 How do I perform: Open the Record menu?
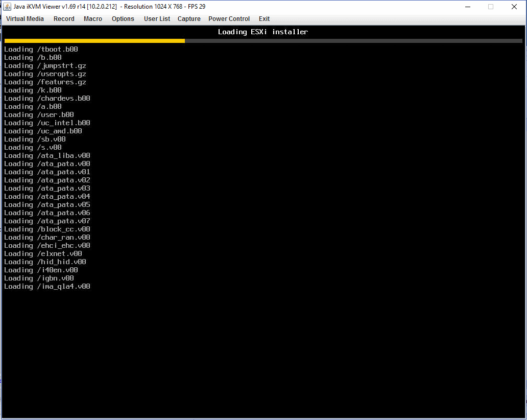pyautogui.click(x=64, y=19)
